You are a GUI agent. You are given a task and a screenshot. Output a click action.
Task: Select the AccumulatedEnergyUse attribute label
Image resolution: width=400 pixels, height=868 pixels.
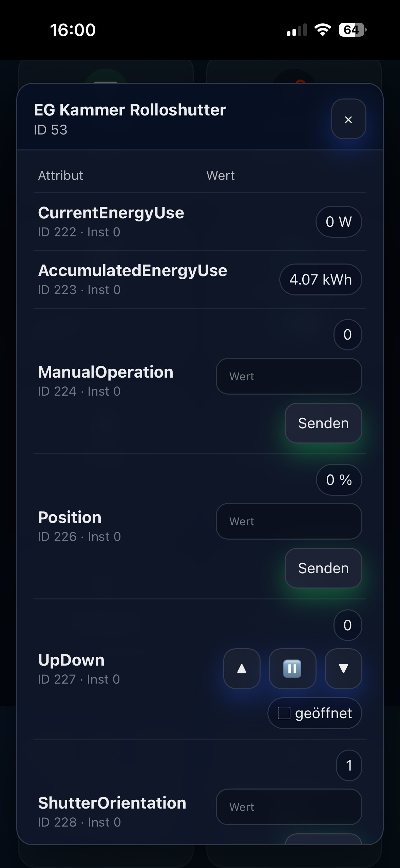pos(133,271)
